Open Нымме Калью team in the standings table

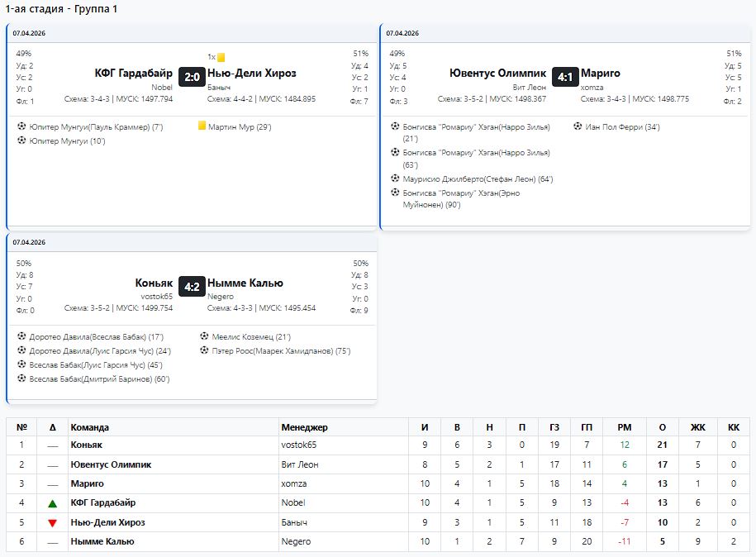[102, 542]
